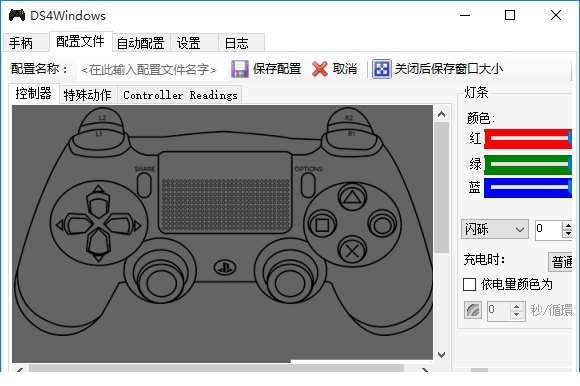Click the 充电时: label
This screenshot has width=580, height=386.
[x=485, y=260]
